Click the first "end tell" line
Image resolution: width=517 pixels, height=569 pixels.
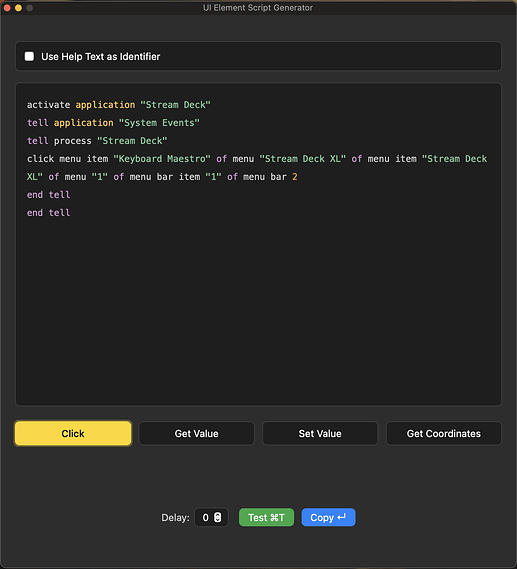click(49, 195)
